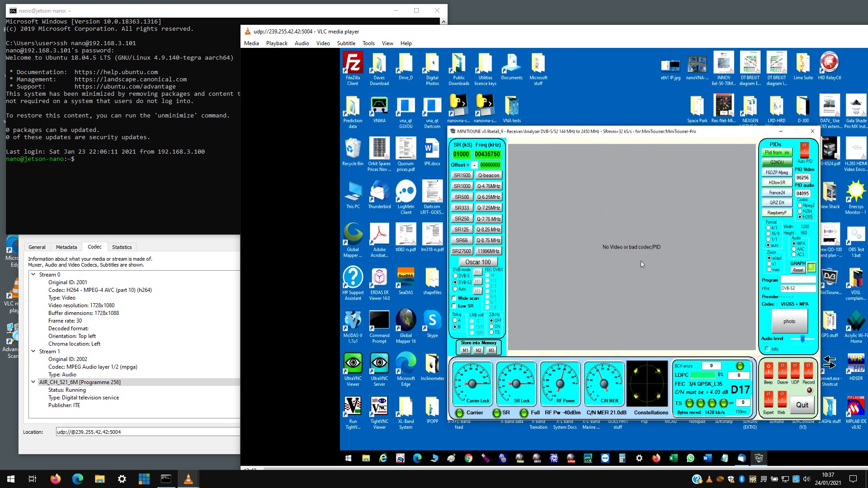
Task: Click the PID Video value field
Action: 802,178
